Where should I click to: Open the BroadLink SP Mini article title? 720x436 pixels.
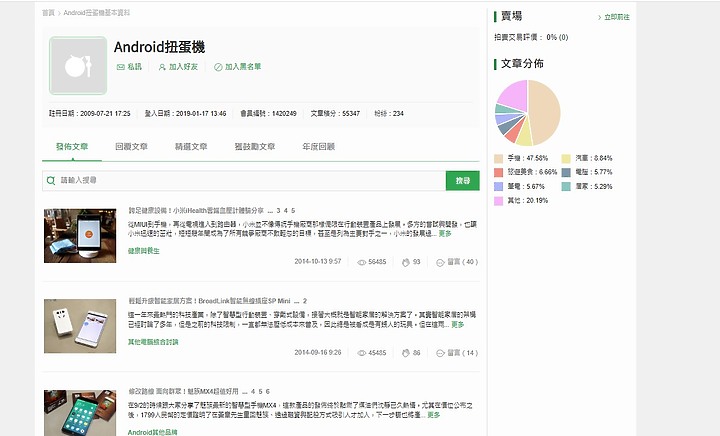209,301
